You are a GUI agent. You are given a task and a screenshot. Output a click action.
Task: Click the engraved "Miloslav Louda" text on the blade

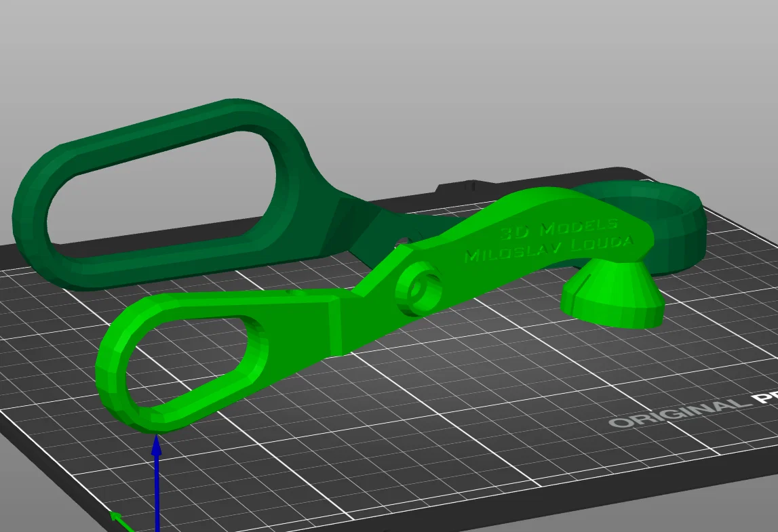tap(549, 249)
